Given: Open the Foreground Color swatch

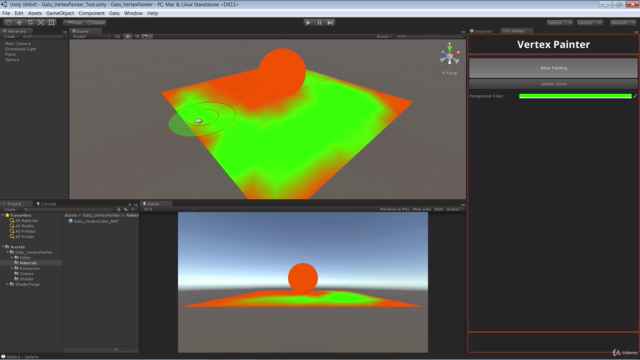Looking at the screenshot, I should (x=575, y=96).
